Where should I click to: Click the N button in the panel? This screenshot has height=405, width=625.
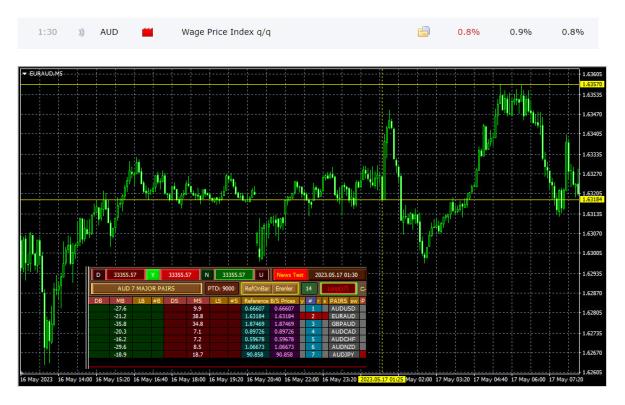[206, 275]
